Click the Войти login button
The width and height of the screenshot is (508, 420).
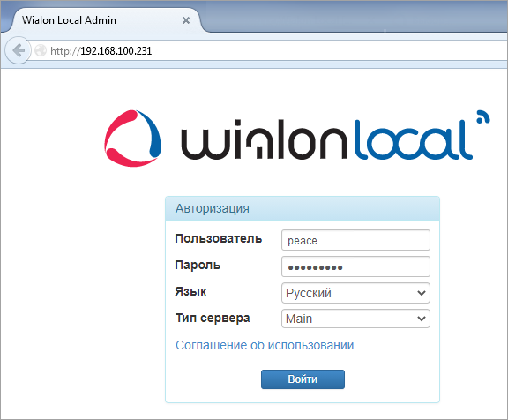click(303, 379)
